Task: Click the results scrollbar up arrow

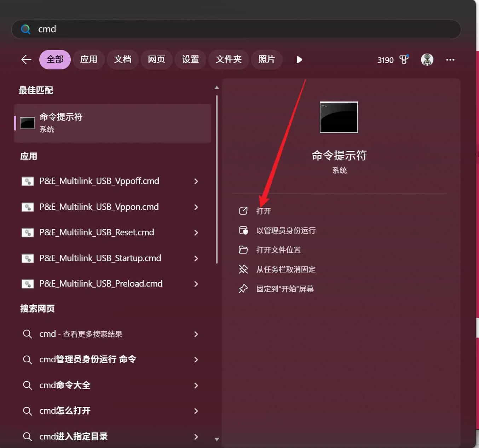Action: click(x=217, y=87)
